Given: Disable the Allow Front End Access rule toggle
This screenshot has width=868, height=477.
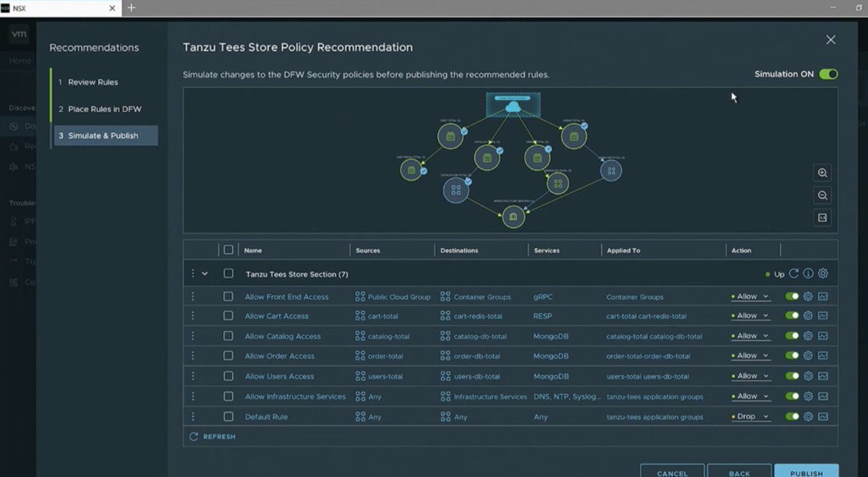Looking at the screenshot, I should click(x=792, y=296).
